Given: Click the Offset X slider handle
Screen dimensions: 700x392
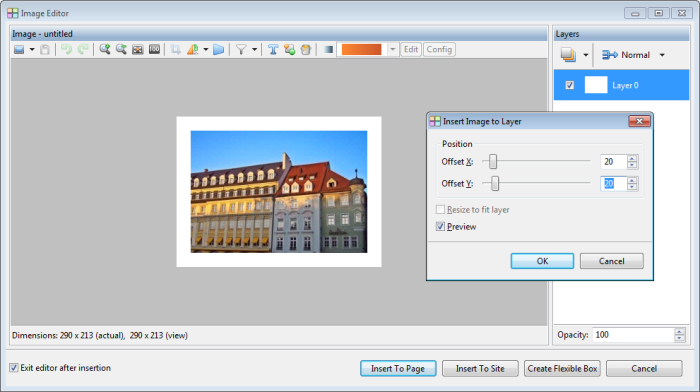Looking at the screenshot, I should pos(493,162).
